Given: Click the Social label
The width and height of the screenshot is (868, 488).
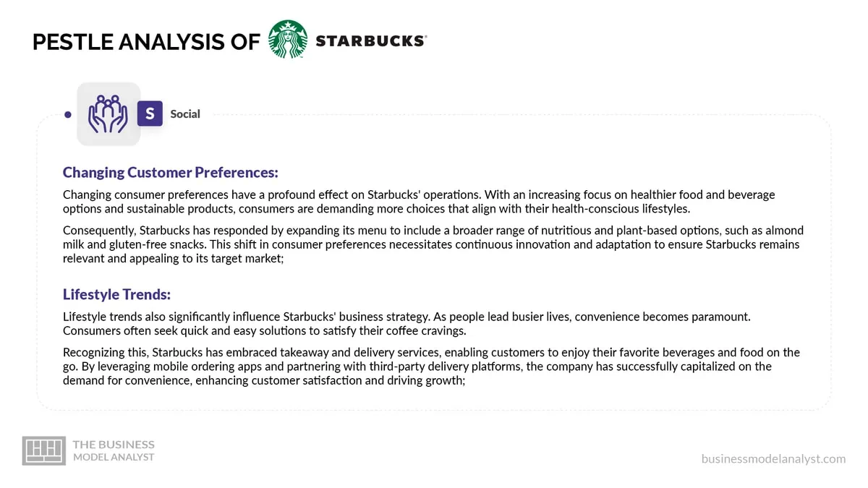Looking at the screenshot, I should [185, 114].
